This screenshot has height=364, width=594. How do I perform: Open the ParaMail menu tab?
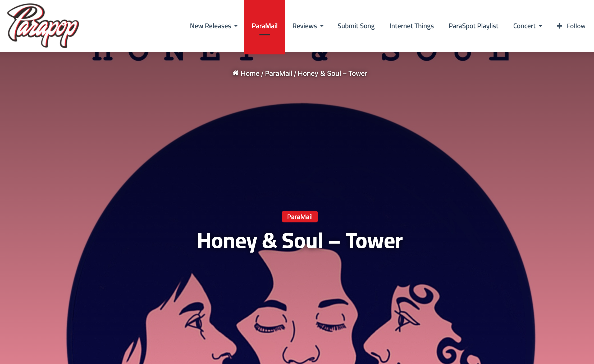click(x=264, y=26)
